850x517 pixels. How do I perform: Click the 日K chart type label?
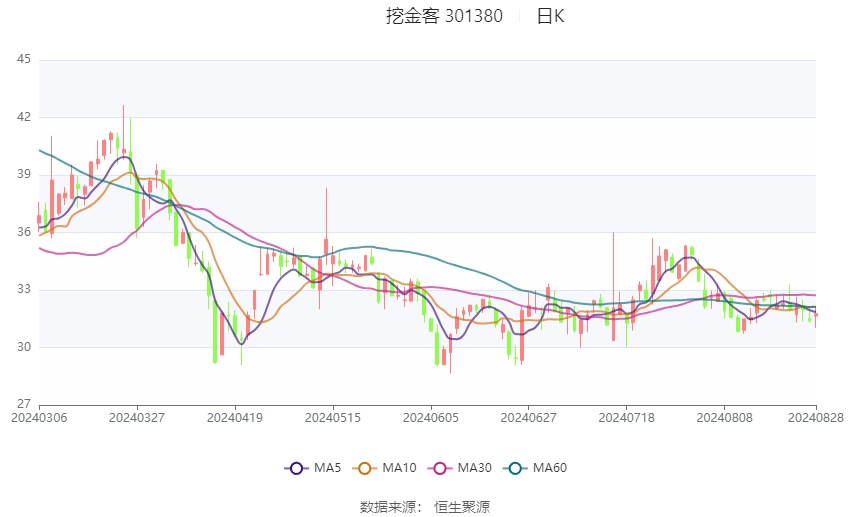coord(551,16)
